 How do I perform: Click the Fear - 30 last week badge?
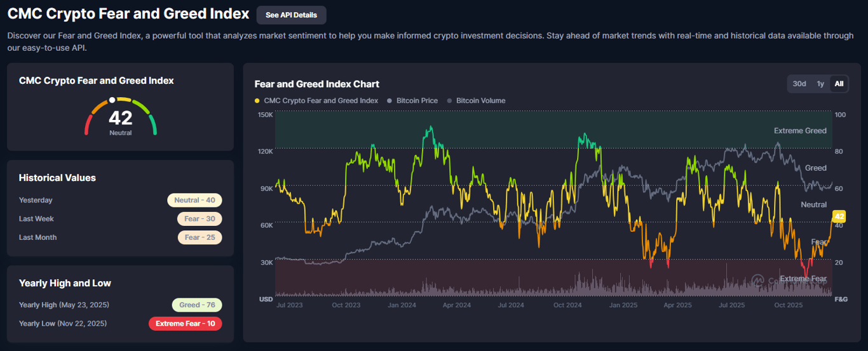(200, 218)
